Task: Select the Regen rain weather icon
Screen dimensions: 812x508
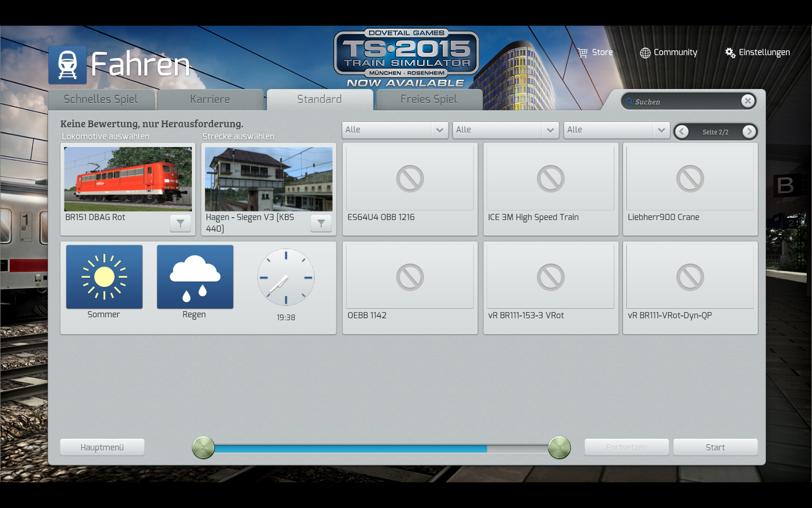Action: pyautogui.click(x=195, y=277)
